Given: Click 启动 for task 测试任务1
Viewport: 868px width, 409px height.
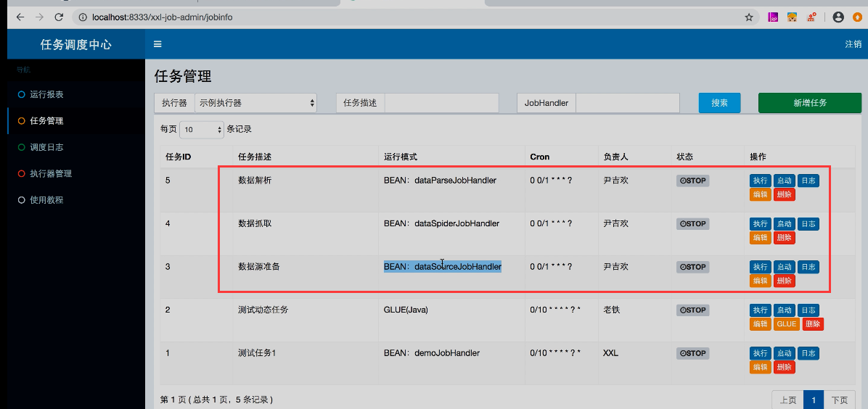Looking at the screenshot, I should [x=784, y=353].
